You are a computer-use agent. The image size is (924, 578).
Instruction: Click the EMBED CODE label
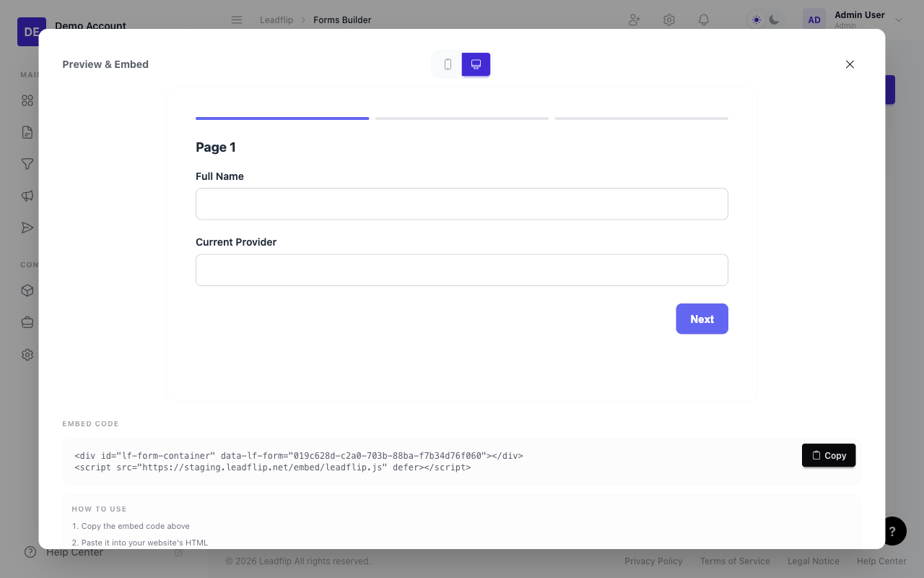click(90, 424)
